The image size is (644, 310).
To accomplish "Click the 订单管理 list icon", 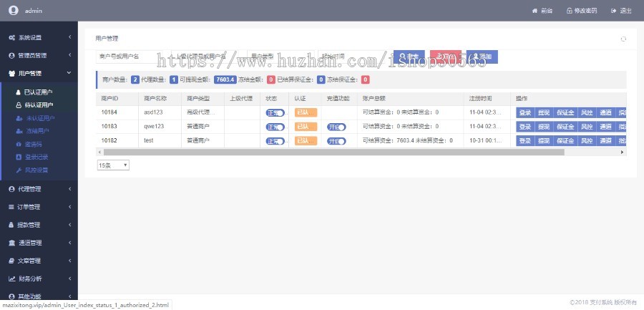I will pos(11,207).
